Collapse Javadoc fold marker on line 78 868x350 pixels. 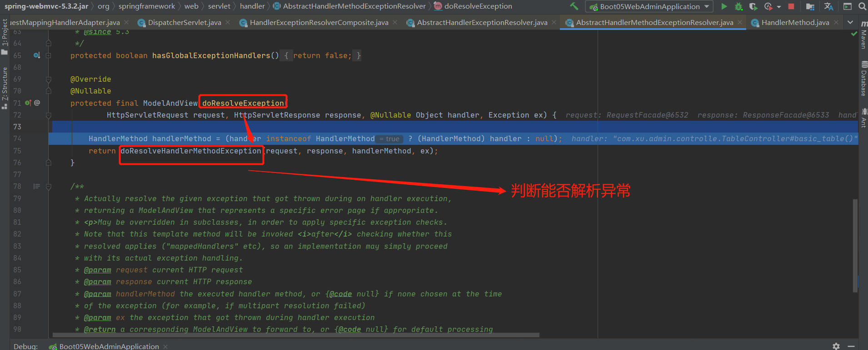48,186
